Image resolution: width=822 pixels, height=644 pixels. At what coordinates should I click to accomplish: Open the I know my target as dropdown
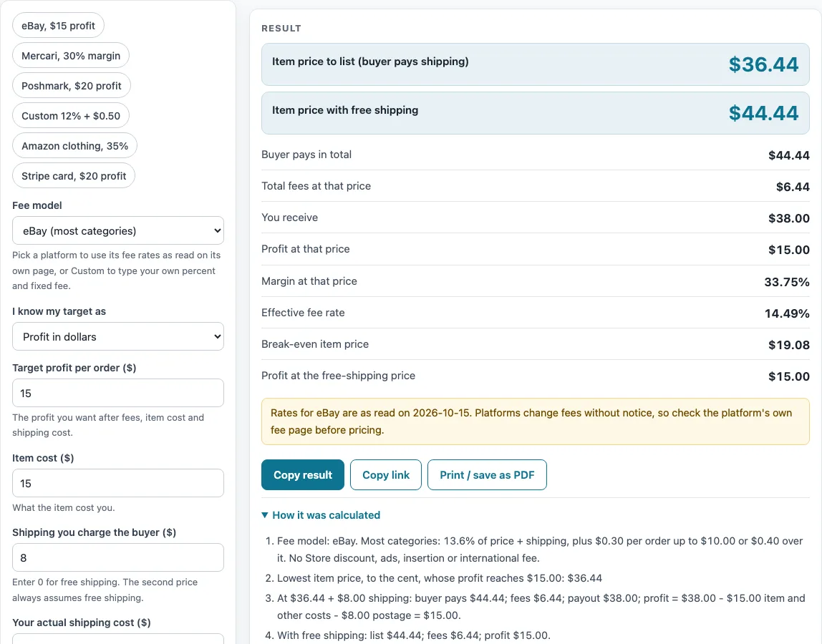tap(118, 336)
